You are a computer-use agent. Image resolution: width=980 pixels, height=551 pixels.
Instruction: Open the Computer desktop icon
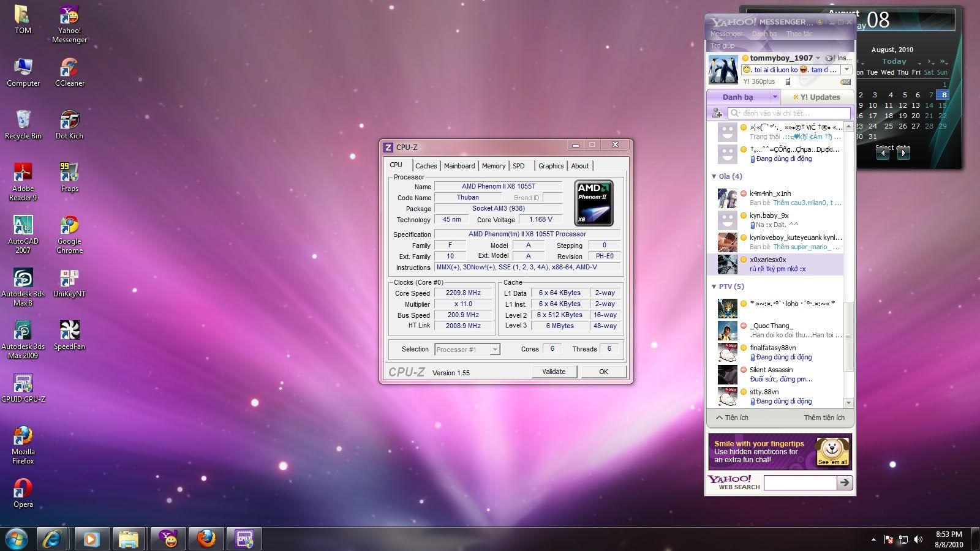[23, 72]
